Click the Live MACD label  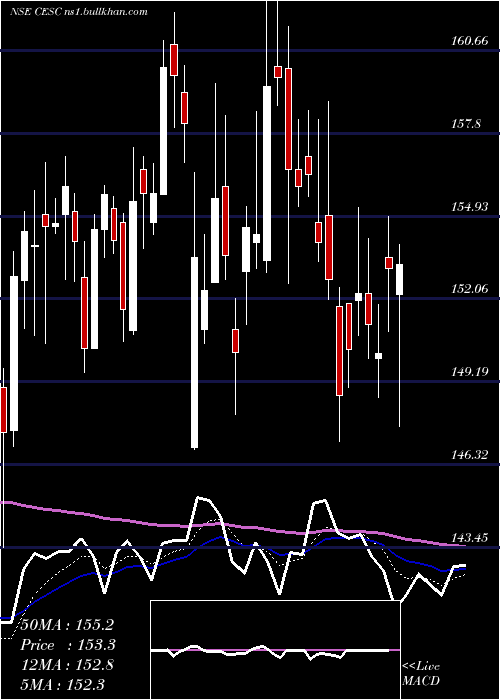coord(421,674)
